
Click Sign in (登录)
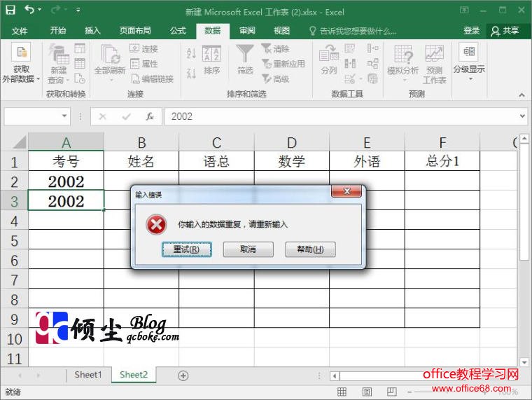(472, 31)
